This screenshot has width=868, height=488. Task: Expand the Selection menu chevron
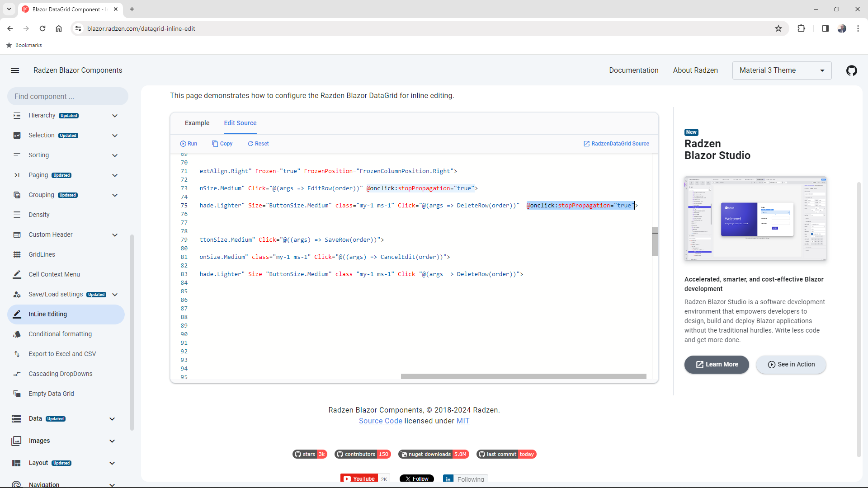pos(115,136)
